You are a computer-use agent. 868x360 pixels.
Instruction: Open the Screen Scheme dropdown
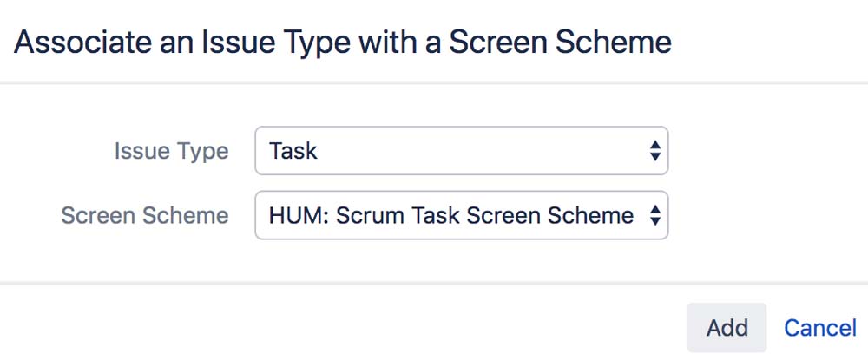pos(461,215)
